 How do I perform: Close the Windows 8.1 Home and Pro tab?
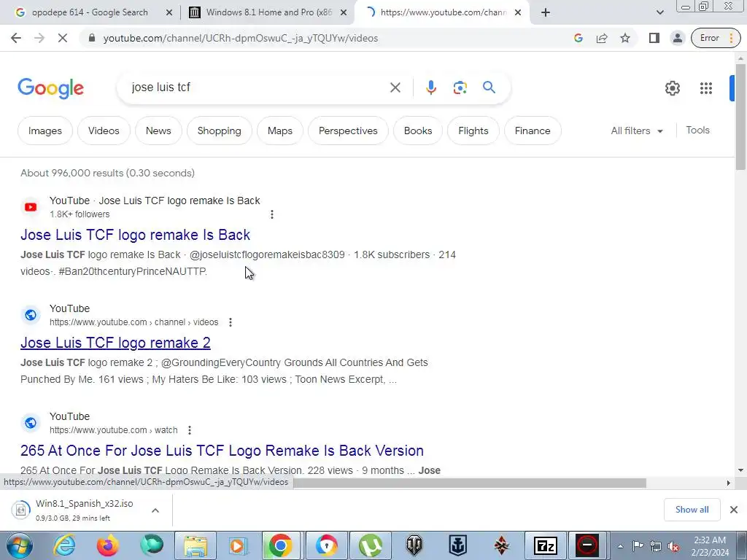point(344,12)
